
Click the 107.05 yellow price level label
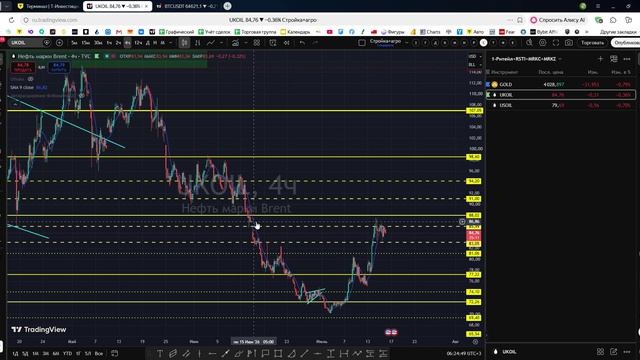click(x=474, y=111)
